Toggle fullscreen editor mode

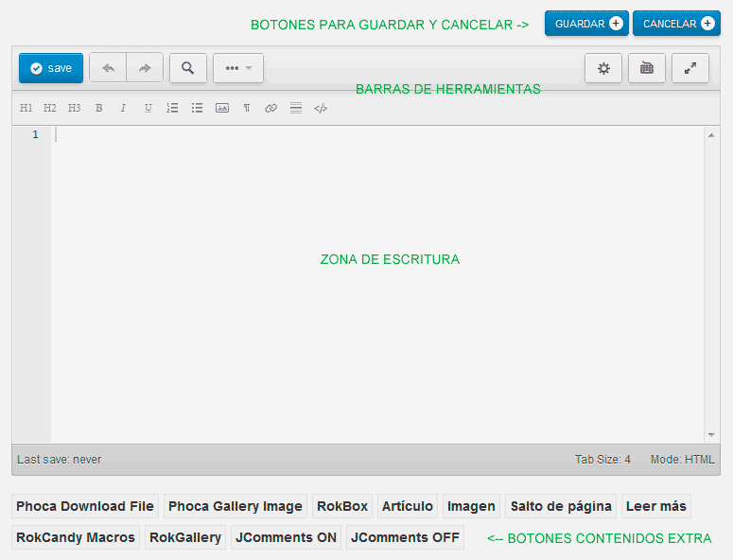point(690,68)
